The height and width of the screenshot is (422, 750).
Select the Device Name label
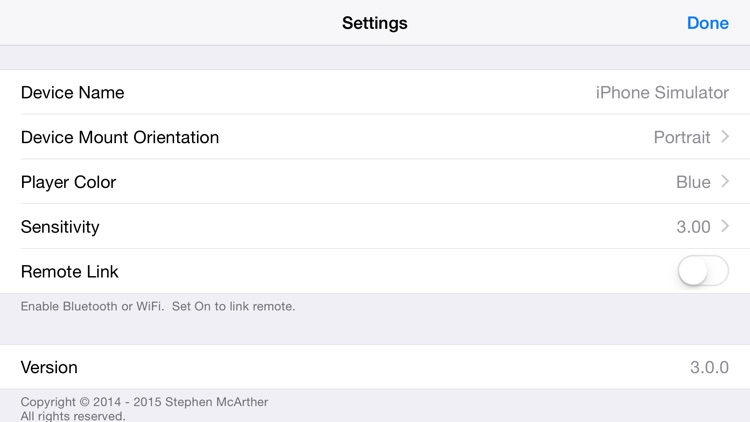pyautogui.click(x=73, y=93)
